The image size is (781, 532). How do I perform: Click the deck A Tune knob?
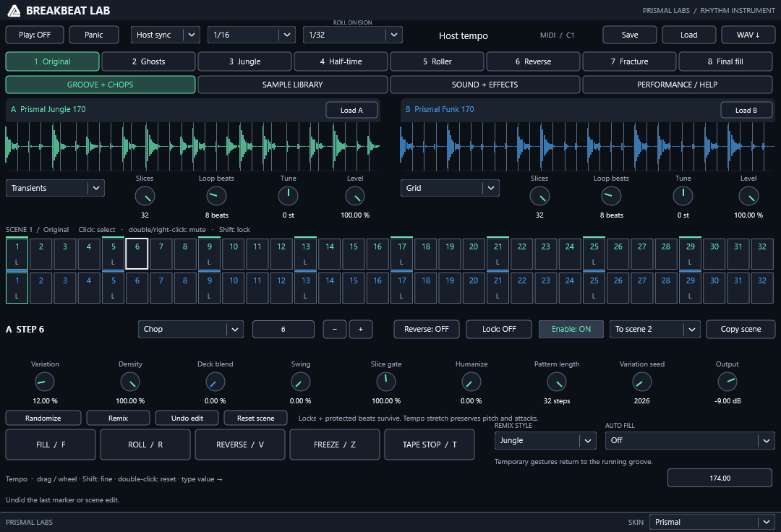pos(288,196)
